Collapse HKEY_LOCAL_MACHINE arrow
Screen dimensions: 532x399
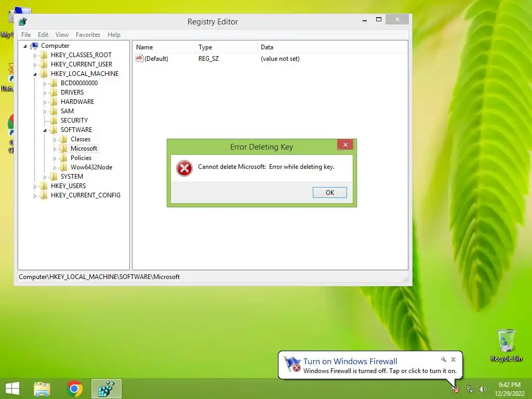point(35,74)
